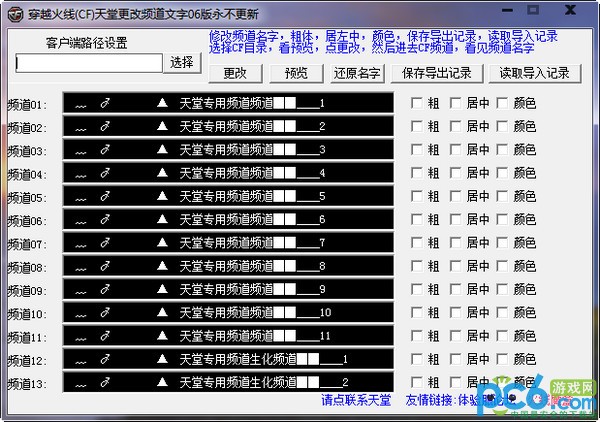Image resolution: width=600 pixels, height=422 pixels.
Task: Enable 居中 centering for 频道01
Action: point(455,103)
